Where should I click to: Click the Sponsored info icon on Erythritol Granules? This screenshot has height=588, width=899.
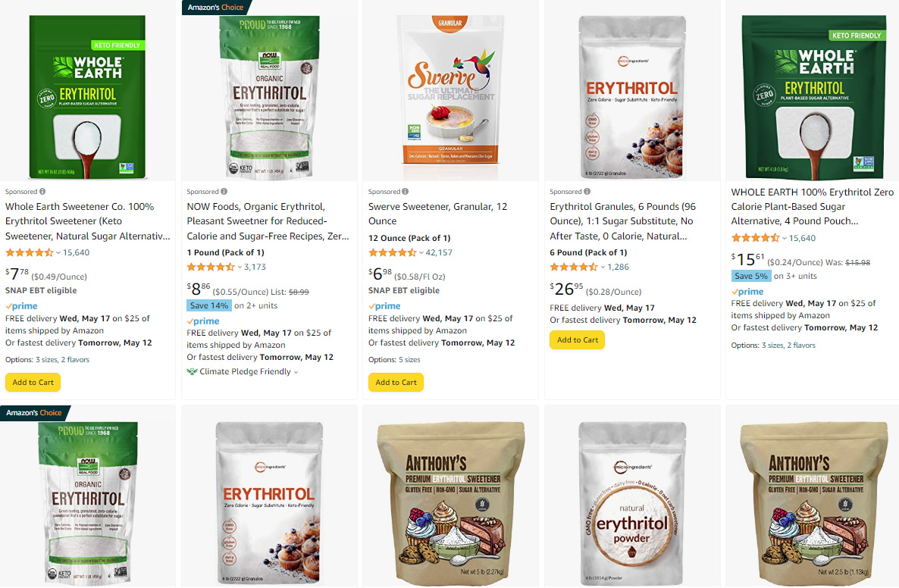pos(587,192)
